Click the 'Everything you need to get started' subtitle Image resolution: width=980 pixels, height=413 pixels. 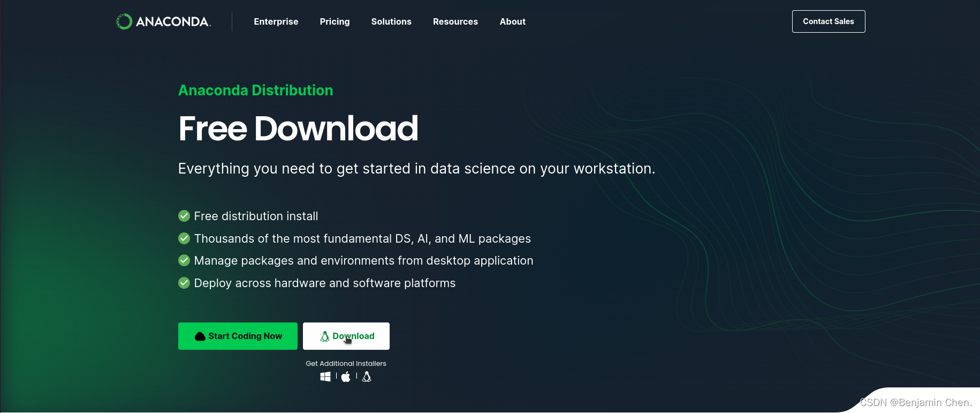416,169
